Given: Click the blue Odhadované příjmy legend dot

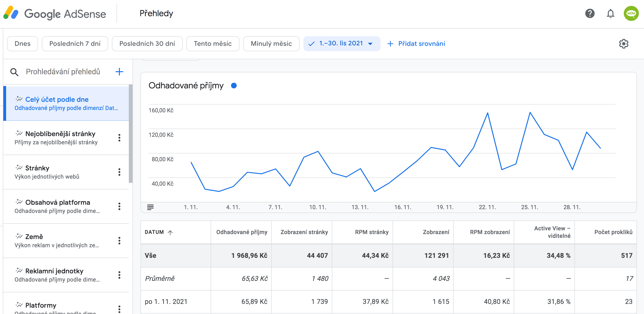Looking at the screenshot, I should (x=234, y=86).
